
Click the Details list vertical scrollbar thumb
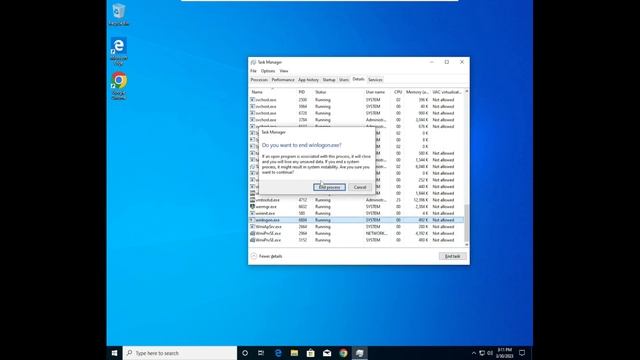tap(467, 223)
